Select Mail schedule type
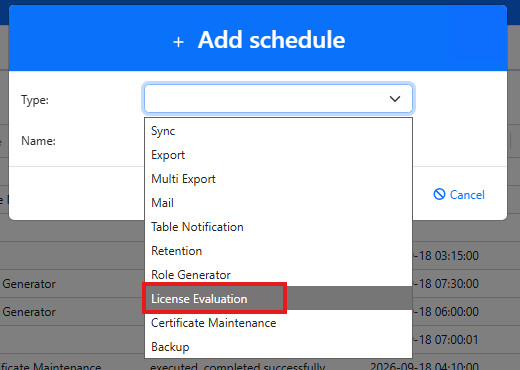520x370 pixels. 278,203
